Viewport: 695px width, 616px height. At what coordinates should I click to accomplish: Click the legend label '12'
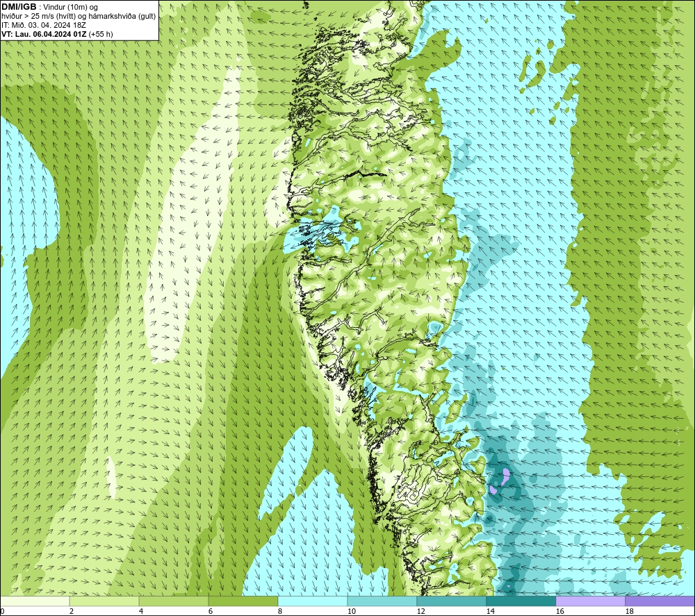[420, 612]
